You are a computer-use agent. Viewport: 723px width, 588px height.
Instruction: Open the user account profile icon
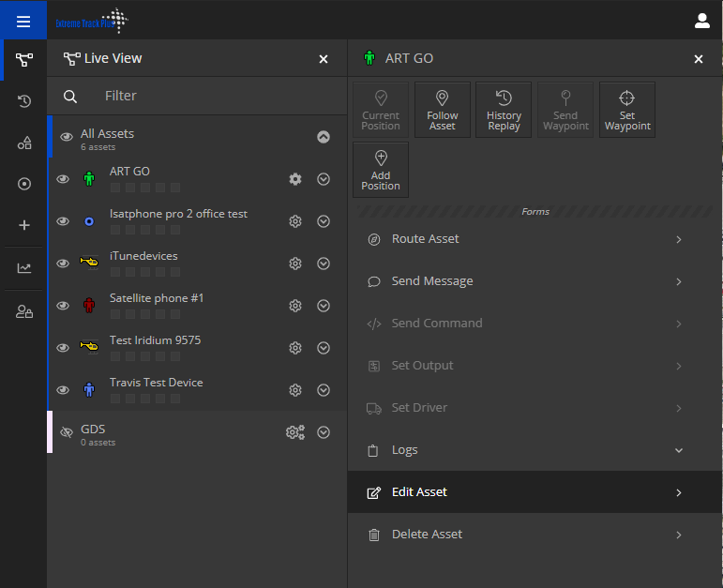pyautogui.click(x=701, y=21)
